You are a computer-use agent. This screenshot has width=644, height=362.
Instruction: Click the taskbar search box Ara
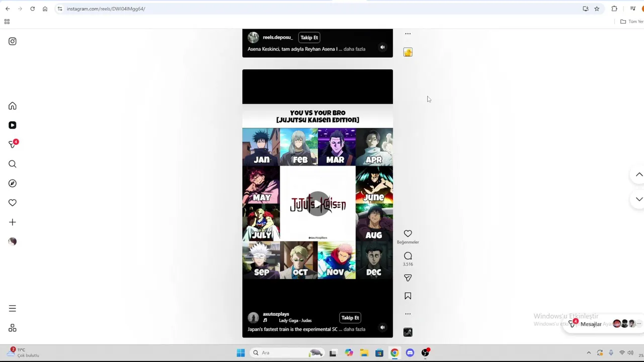(288, 353)
